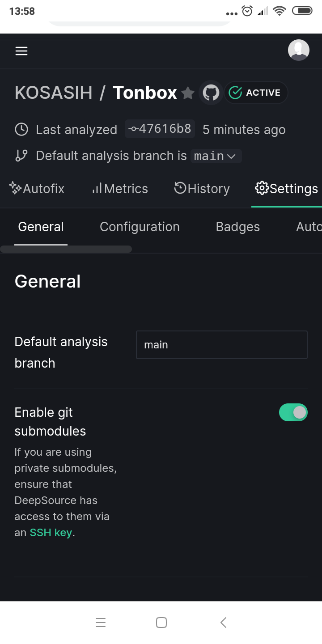Open the Configuration settings sub-tab
The width and height of the screenshot is (322, 644).
140,227
